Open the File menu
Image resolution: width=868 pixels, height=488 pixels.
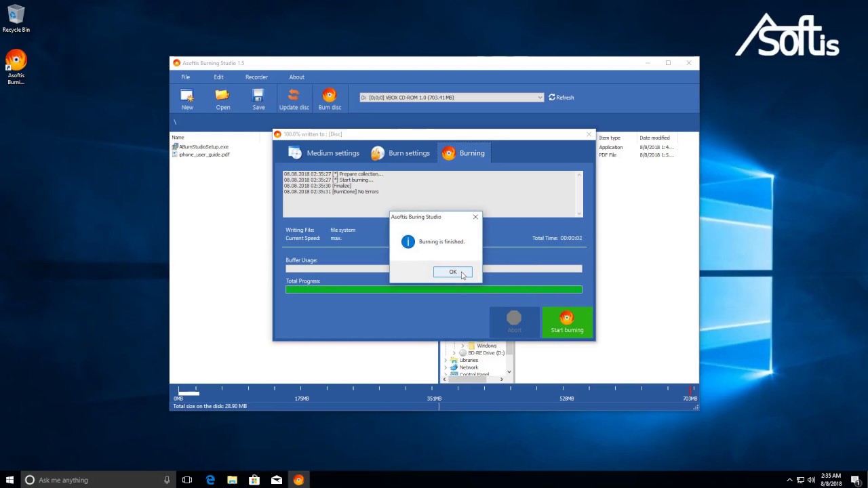pos(185,77)
